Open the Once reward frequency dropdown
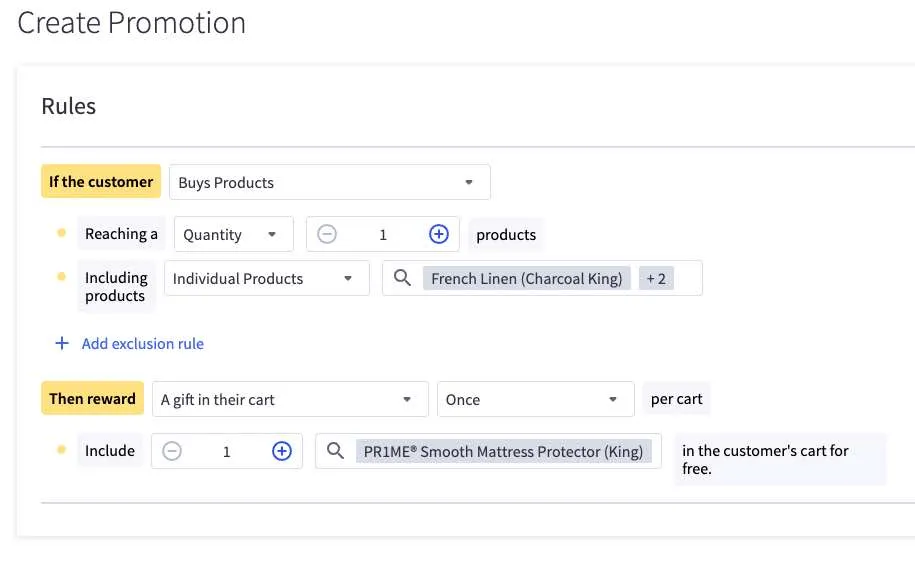Screen dimensions: 915x586 pyautogui.click(x=535, y=398)
